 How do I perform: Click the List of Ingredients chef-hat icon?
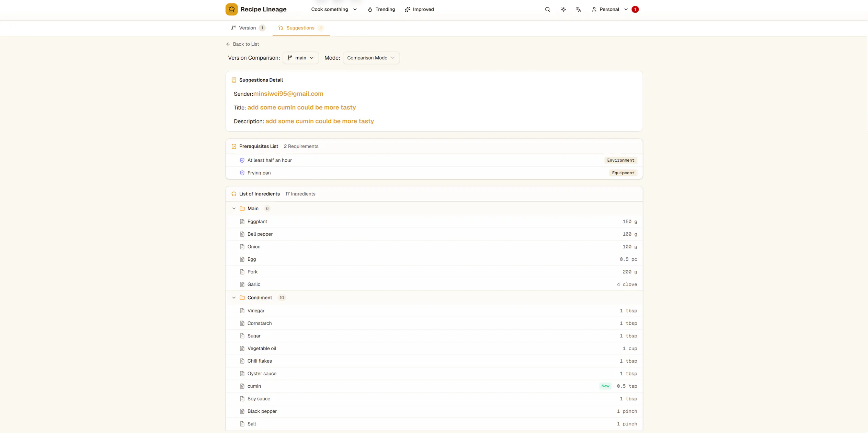(x=234, y=194)
